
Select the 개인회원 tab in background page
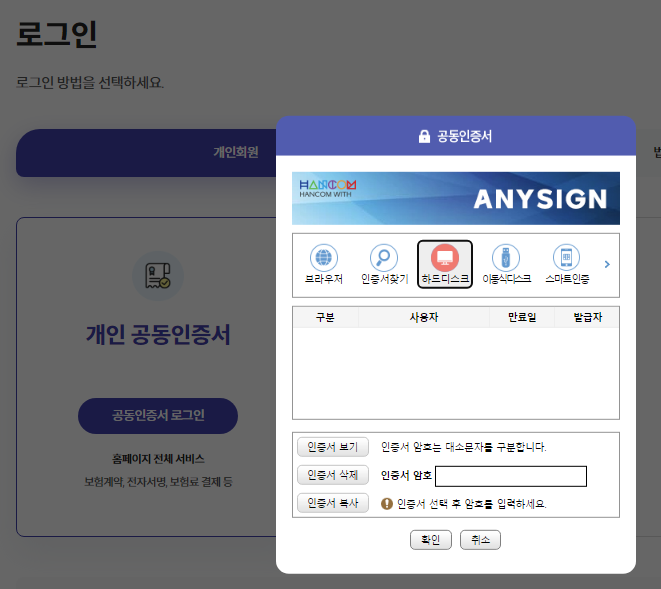(x=235, y=152)
